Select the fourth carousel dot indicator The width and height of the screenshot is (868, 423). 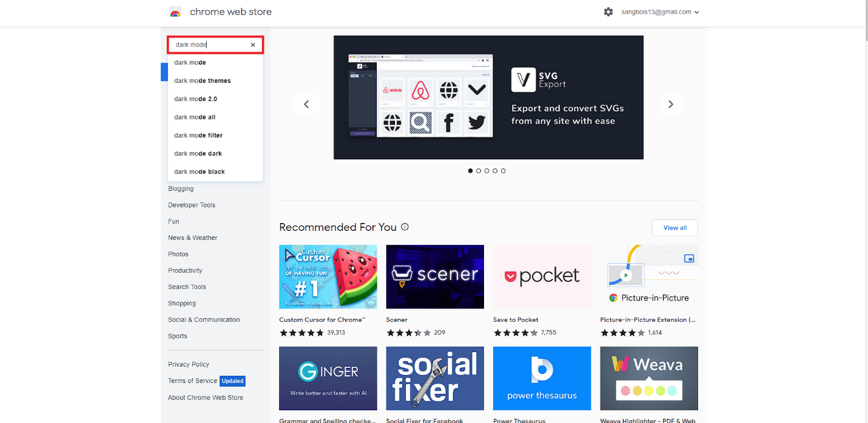(x=495, y=171)
